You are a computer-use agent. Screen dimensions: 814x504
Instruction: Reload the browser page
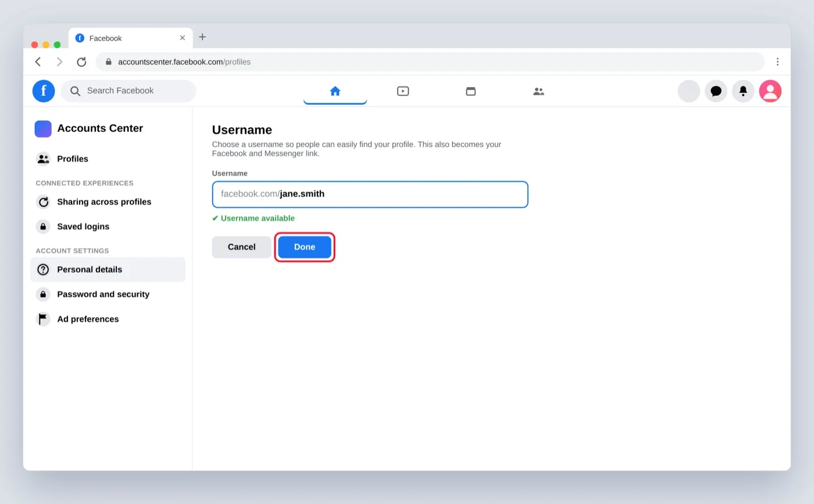[81, 62]
